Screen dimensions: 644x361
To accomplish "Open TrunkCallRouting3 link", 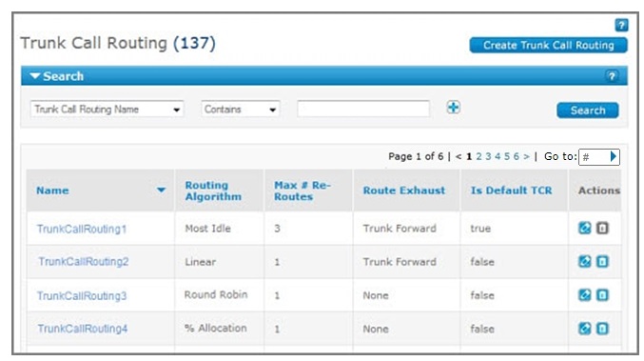I will [x=82, y=295].
